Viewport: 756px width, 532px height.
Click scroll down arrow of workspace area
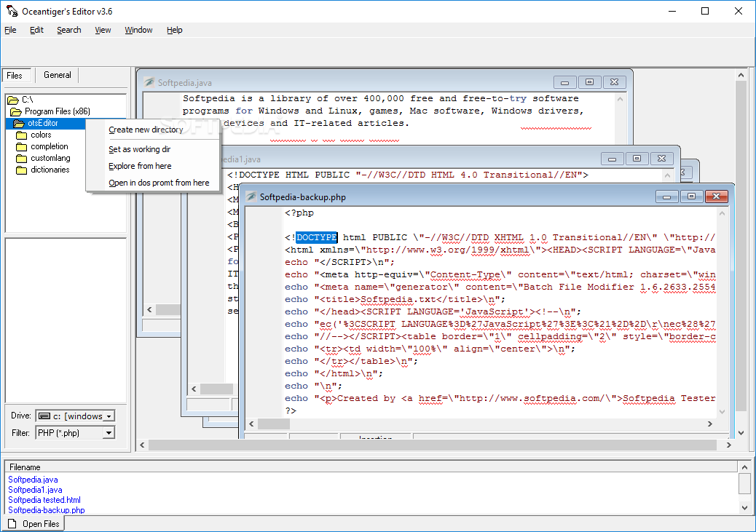pyautogui.click(x=741, y=433)
